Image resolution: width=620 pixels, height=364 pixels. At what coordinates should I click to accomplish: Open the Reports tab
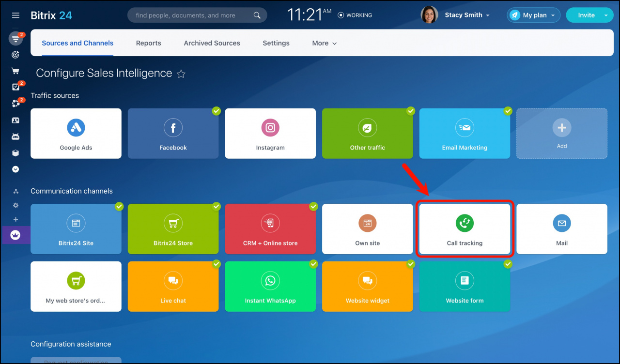click(149, 43)
